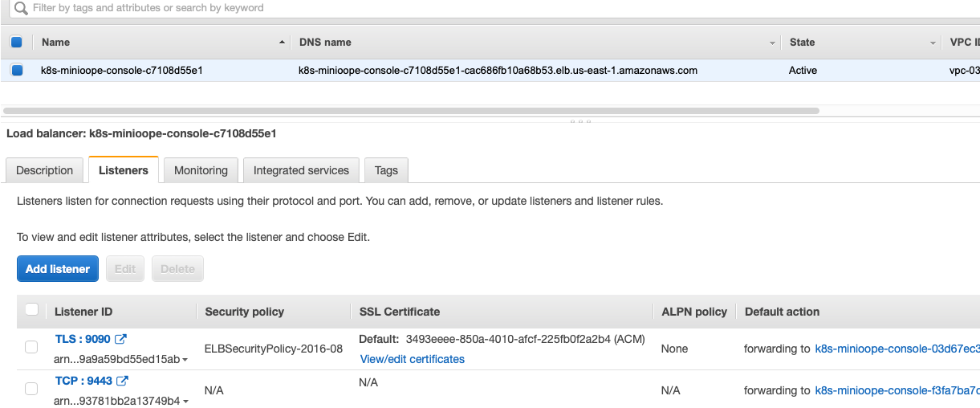This screenshot has width=980, height=408.
Task: Expand the ARN dropdown under TLS : 9090
Action: [185, 361]
